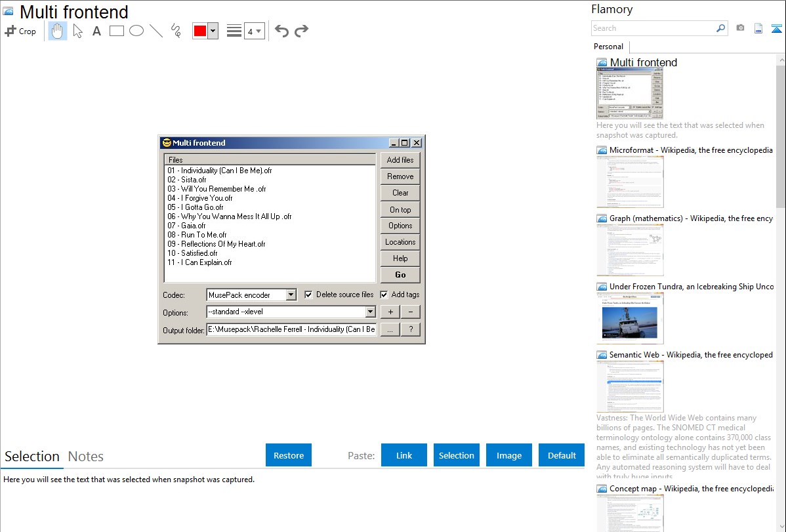Open the Graph (mathematics) snapshot thumbnail
The height and width of the screenshot is (532, 786).
(x=630, y=250)
